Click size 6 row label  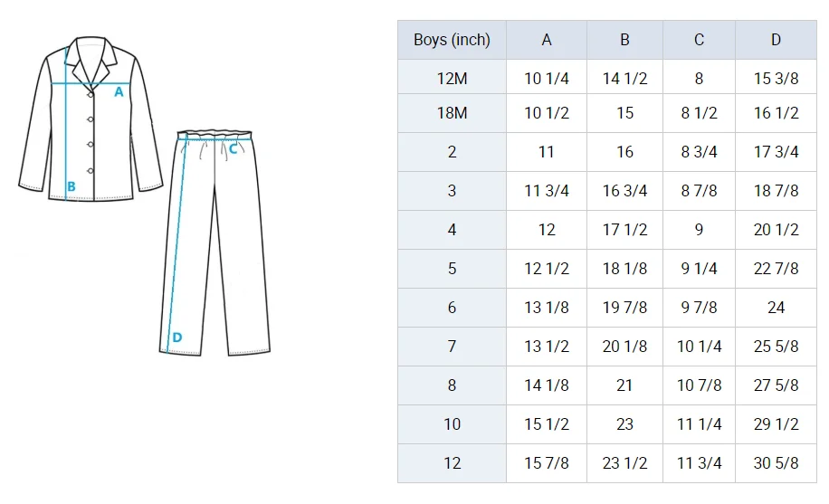coord(452,308)
